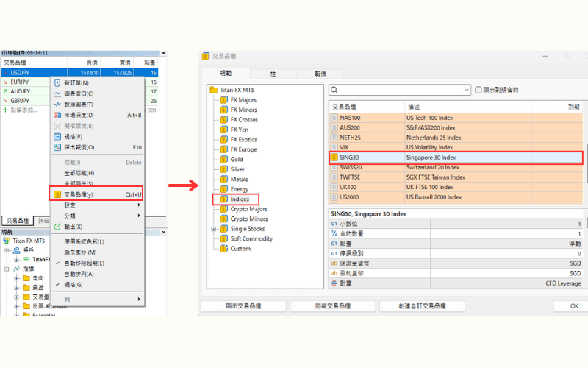Open the symbol search box dropdown arrow
The height and width of the screenshot is (368, 588).
tap(467, 90)
